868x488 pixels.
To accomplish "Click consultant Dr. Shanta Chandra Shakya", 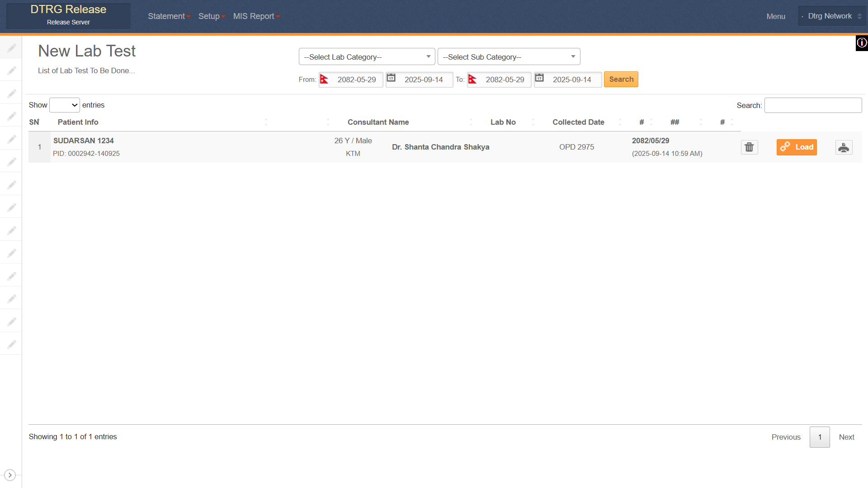I will pyautogui.click(x=440, y=147).
